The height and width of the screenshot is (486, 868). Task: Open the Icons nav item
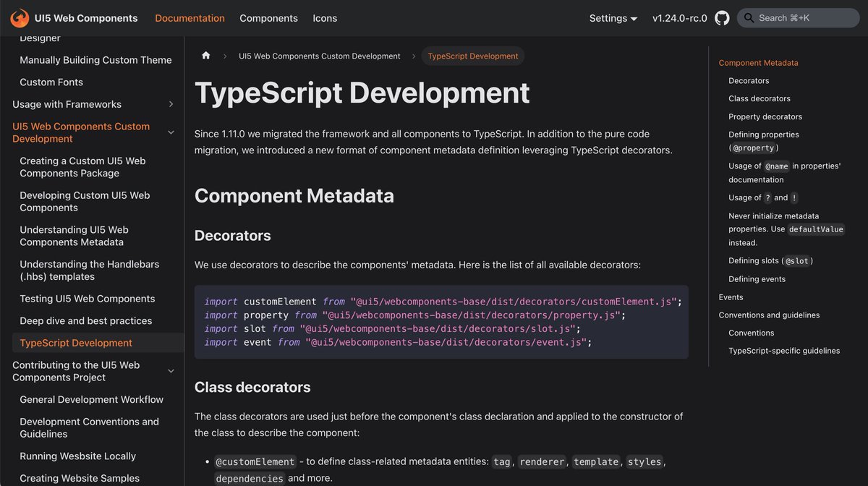(x=325, y=18)
